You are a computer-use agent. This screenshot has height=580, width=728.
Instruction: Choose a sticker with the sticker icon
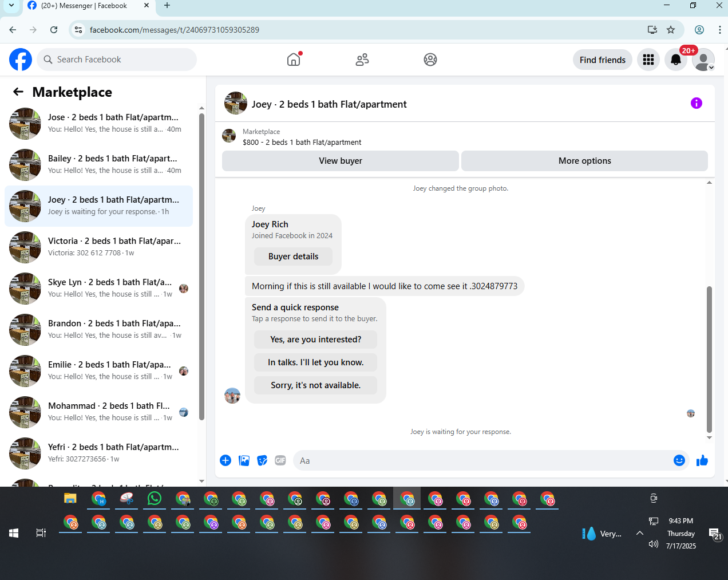point(262,460)
